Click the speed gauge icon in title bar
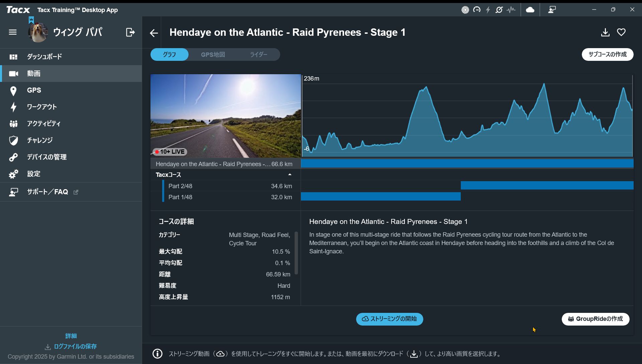Image resolution: width=642 pixels, height=364 pixels. click(x=477, y=10)
